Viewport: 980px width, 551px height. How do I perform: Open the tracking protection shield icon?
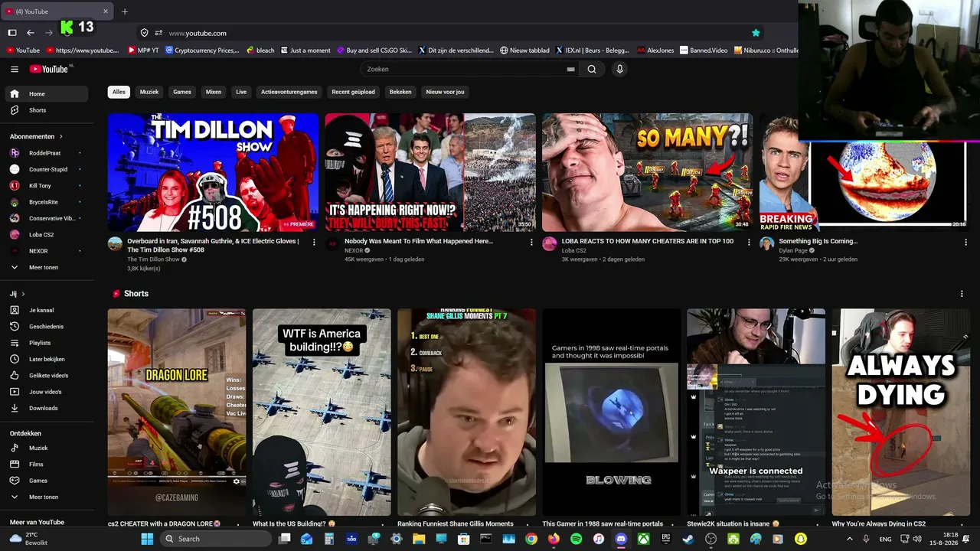tap(144, 33)
